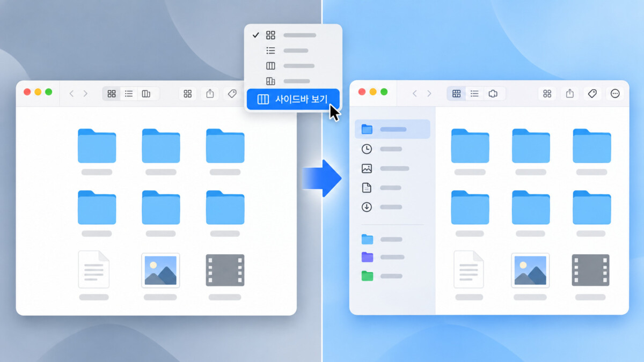Screen dimensions: 644x362
Task: Click the Tag icon in right window
Action: [592, 94]
